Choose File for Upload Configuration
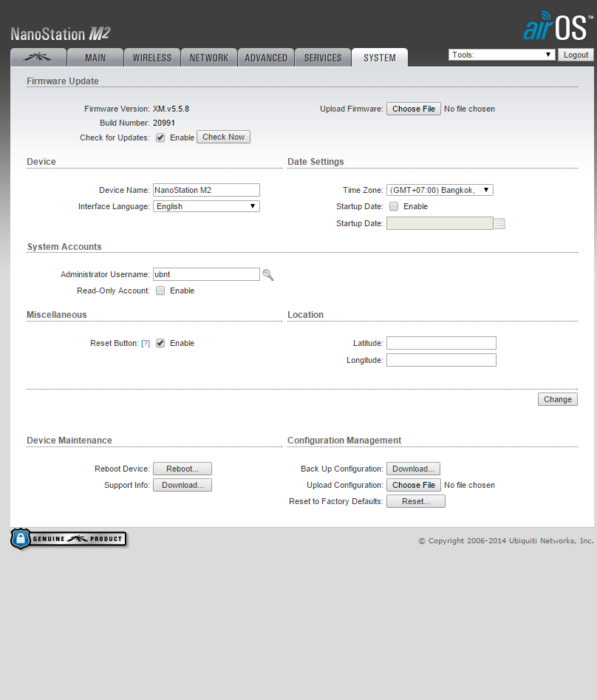Image resolution: width=597 pixels, height=700 pixels. [414, 485]
